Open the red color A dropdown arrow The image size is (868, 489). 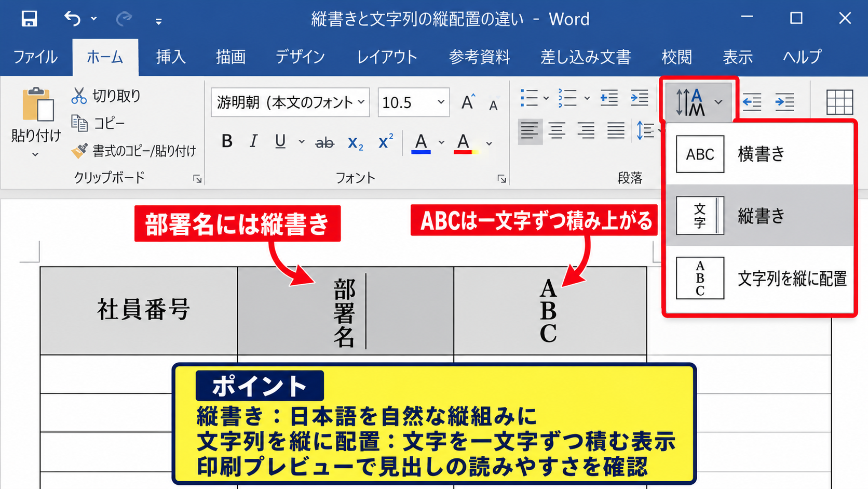click(489, 143)
